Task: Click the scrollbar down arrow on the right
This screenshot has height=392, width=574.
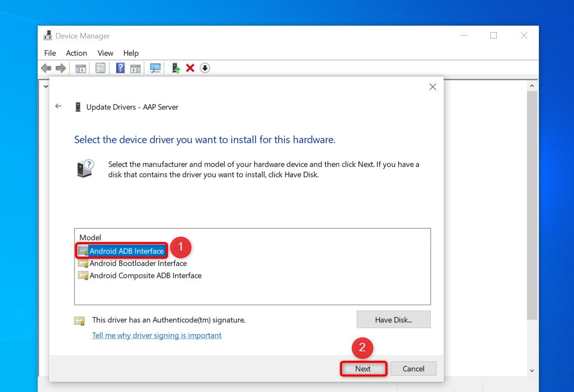Action: click(532, 371)
